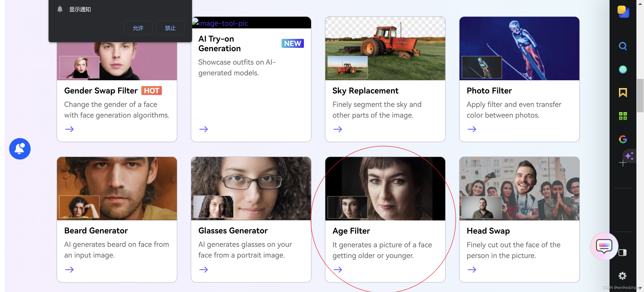This screenshot has height=292, width=644.
Task: Click the 禁止 block notification button
Action: coord(170,28)
